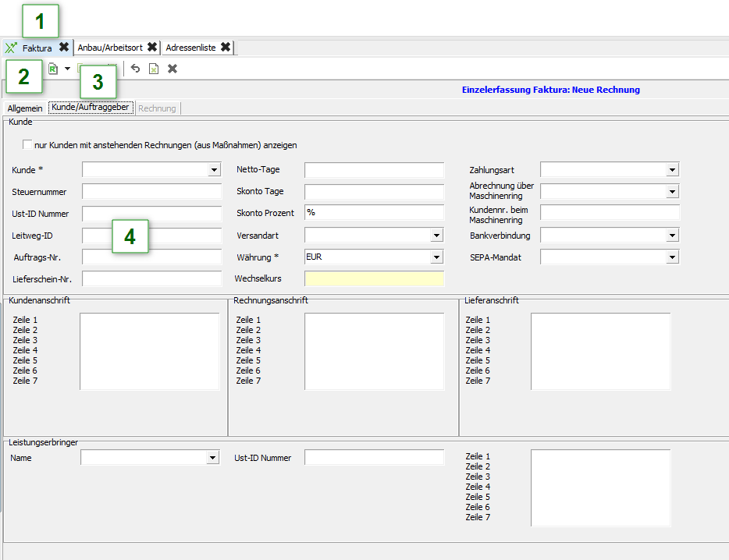The width and height of the screenshot is (729, 560).
Task: Click the gray X icon in the toolbar
Action: pyautogui.click(x=172, y=69)
